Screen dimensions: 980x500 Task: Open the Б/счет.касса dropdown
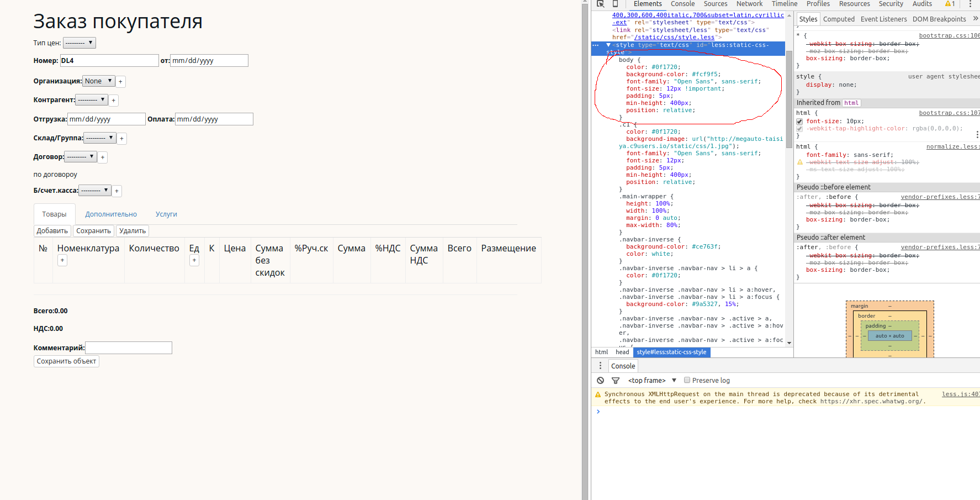pyautogui.click(x=95, y=191)
